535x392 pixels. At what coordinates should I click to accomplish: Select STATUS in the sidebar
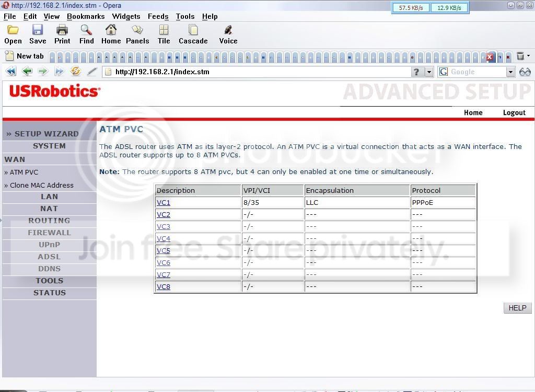coord(49,293)
